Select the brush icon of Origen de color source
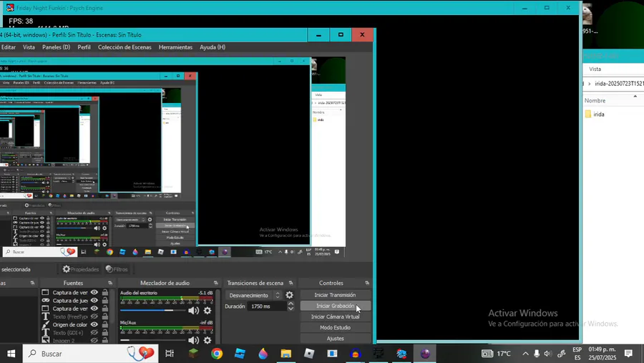Image resolution: width=644 pixels, height=363 pixels. tap(46, 324)
